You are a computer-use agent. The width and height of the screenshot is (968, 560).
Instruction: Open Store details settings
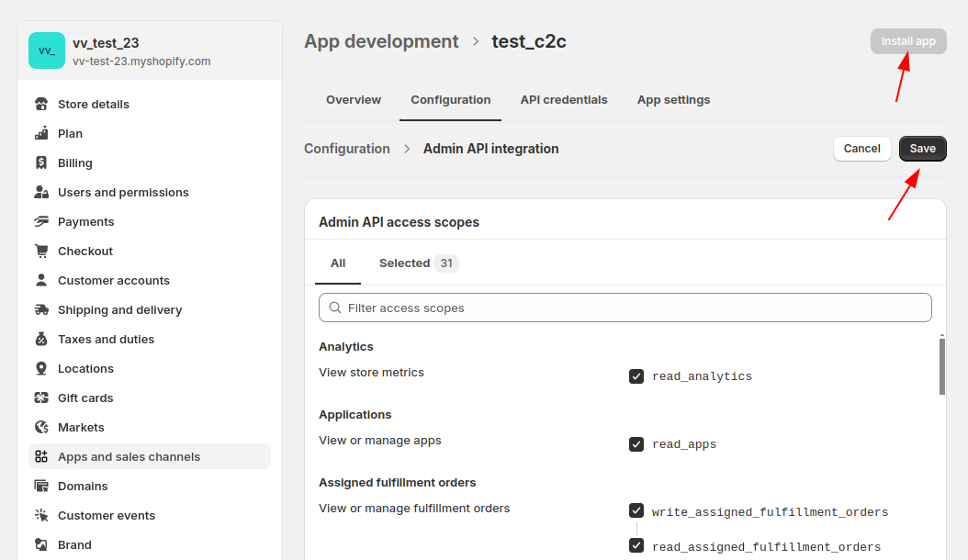click(x=150, y=104)
